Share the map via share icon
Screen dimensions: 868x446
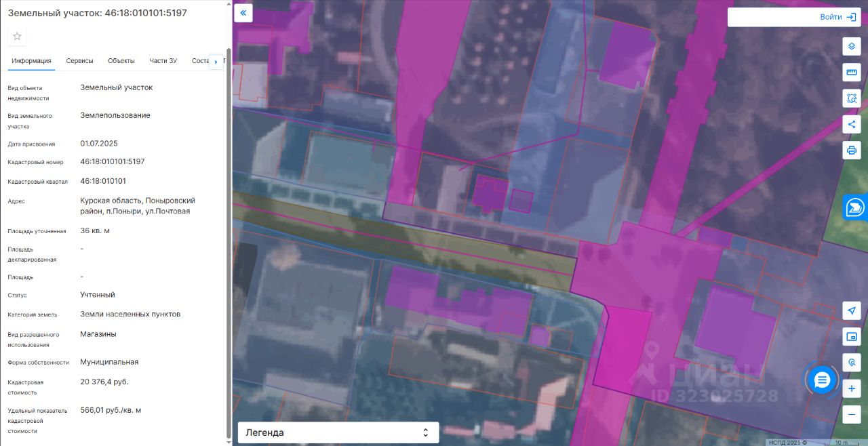click(852, 124)
